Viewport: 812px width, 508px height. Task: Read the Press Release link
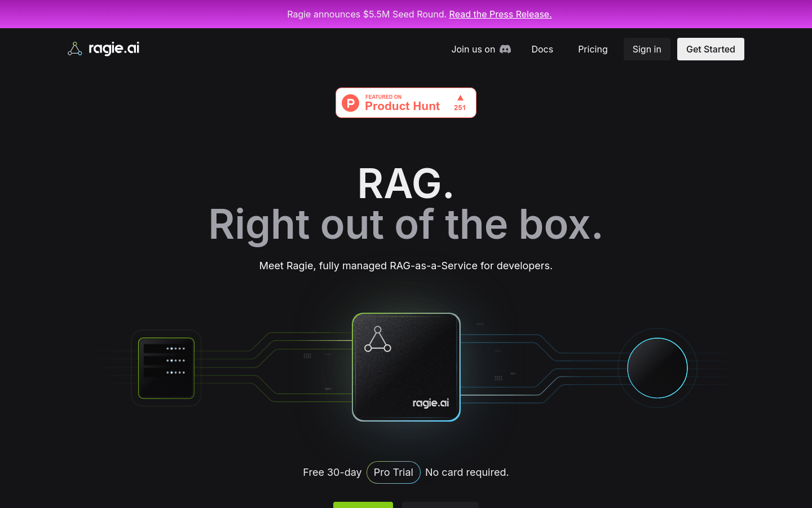500,14
